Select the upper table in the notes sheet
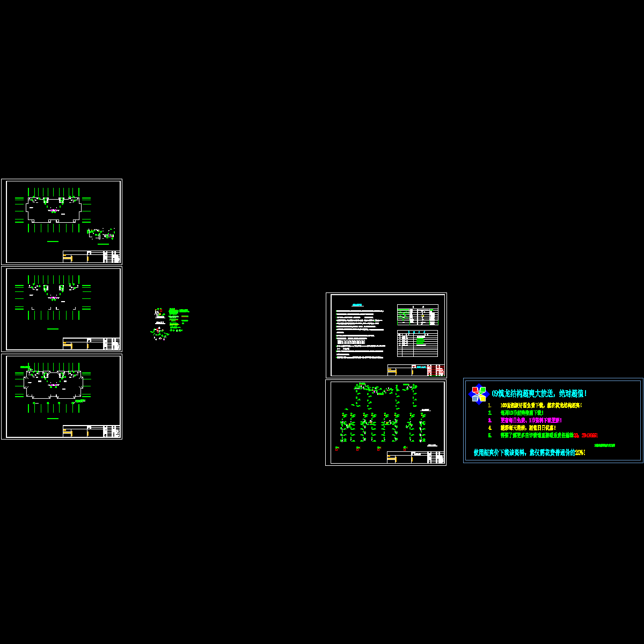 coord(418,314)
